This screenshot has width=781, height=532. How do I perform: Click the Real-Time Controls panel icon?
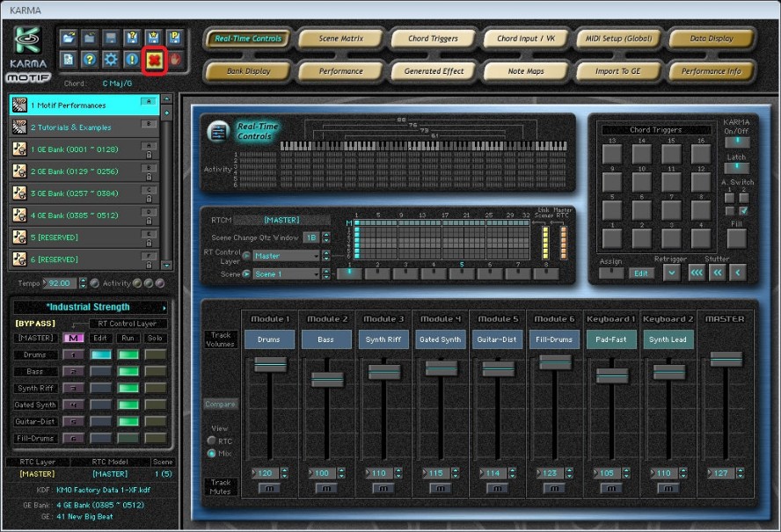[217, 132]
